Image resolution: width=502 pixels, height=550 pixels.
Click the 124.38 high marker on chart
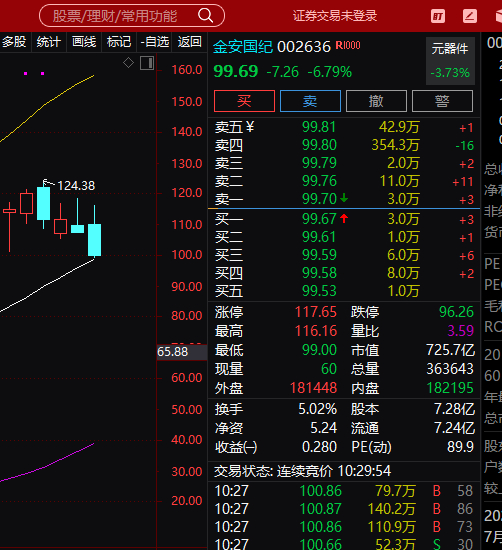76,186
